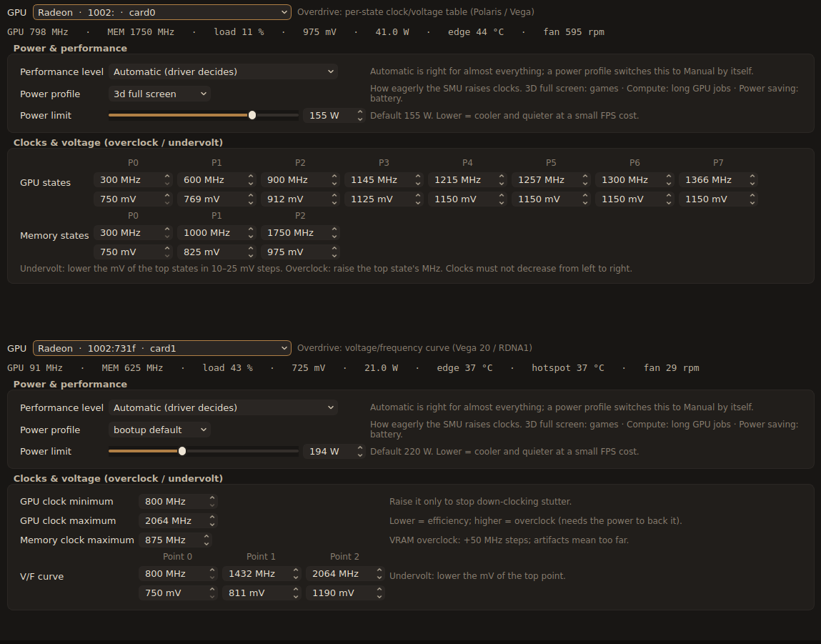Open the '3d full screen' power profile dropdown
The height and width of the screenshot is (644, 821).
(159, 94)
